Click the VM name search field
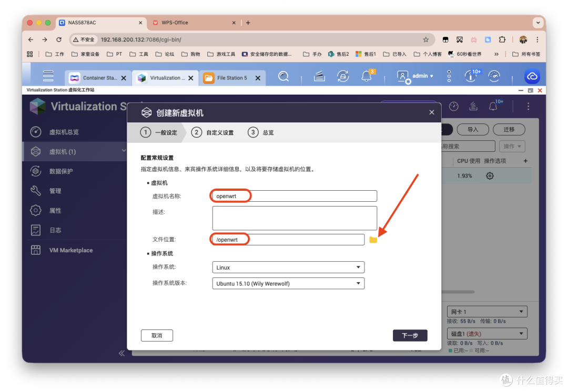 [x=468, y=146]
